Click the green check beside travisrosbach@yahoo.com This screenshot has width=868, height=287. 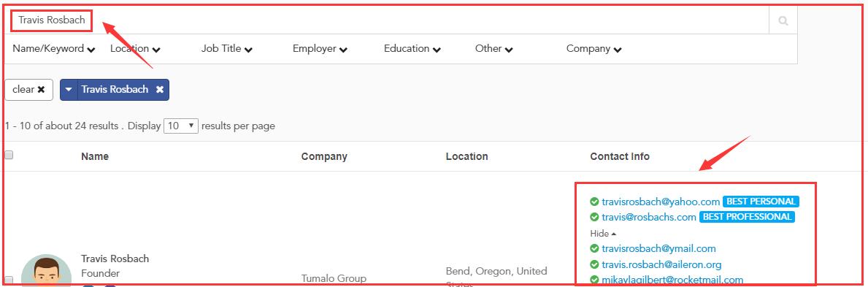(x=594, y=202)
